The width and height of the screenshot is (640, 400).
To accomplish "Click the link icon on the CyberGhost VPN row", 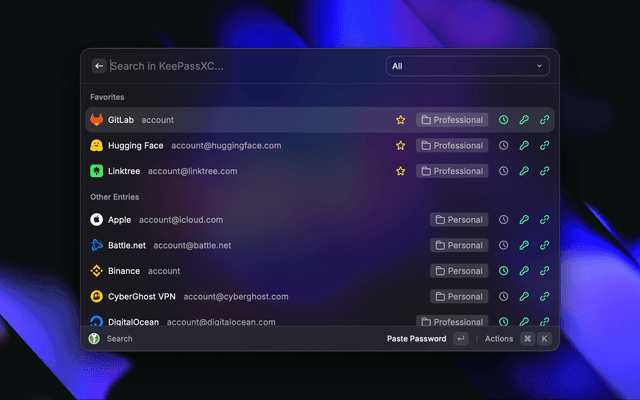I will 544,297.
